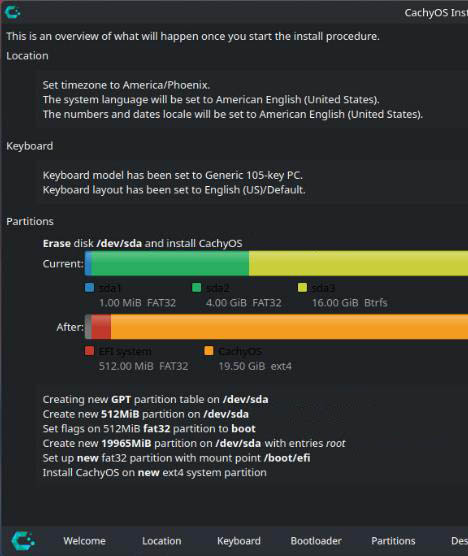Click the green sda2 legend square
Screen dimensions: 468x556
pos(196,288)
